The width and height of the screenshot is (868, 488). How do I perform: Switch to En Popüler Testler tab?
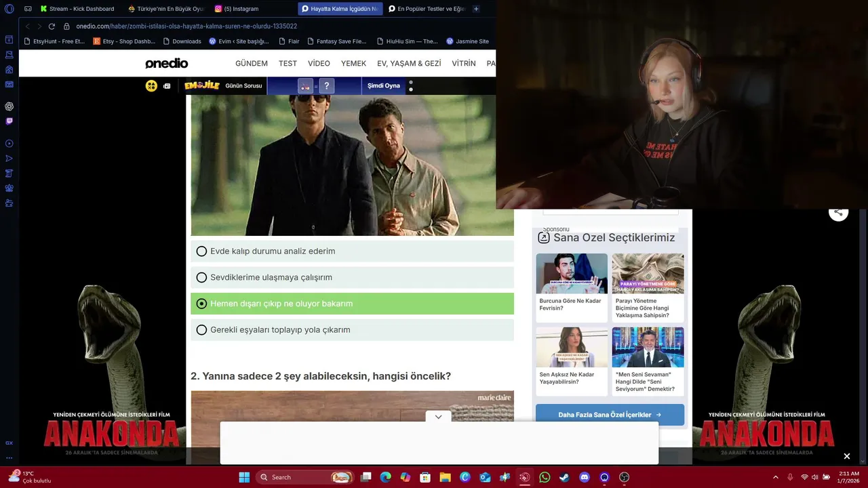coord(427,9)
